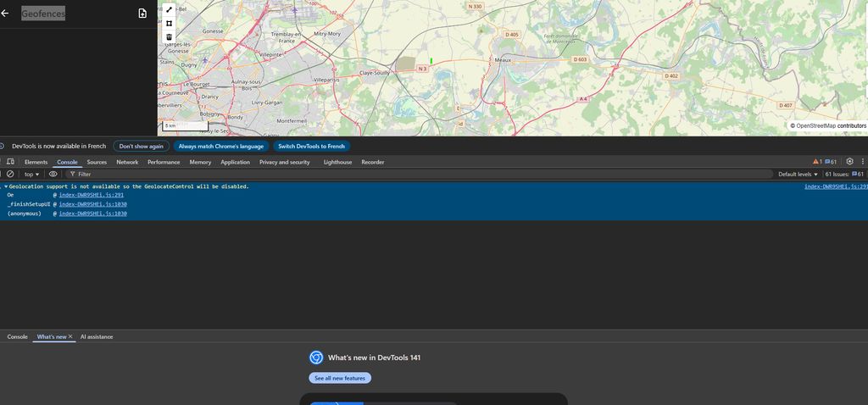The width and height of the screenshot is (868, 405).
Task: Click the clear console icon
Action: [10, 174]
